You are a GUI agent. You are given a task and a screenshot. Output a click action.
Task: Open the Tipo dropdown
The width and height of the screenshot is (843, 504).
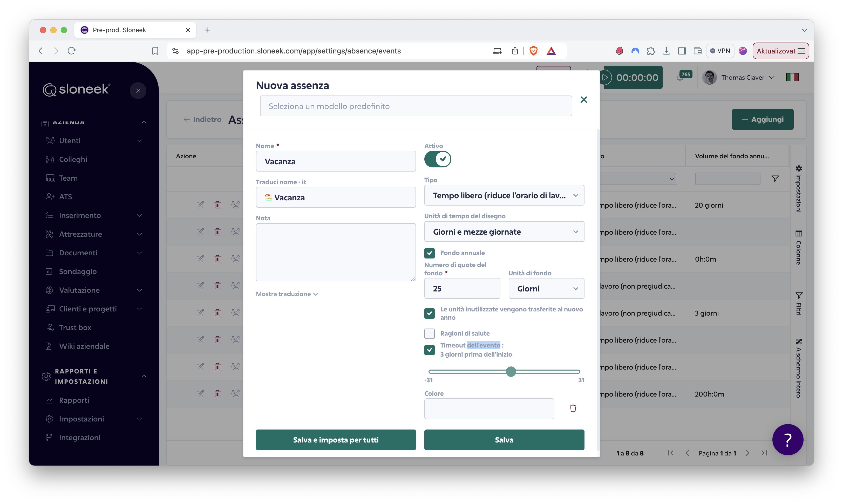(504, 195)
